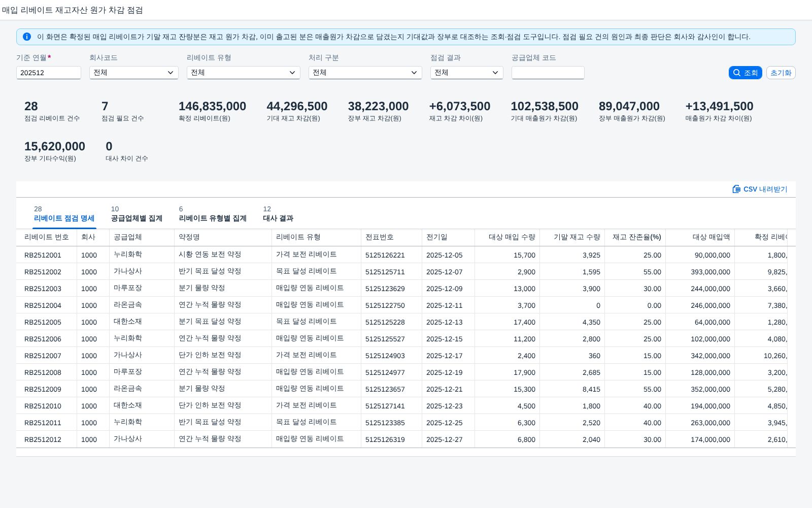This screenshot has height=508, width=812.
Task: Focus the 기준 연월 input field
Action: pos(49,73)
